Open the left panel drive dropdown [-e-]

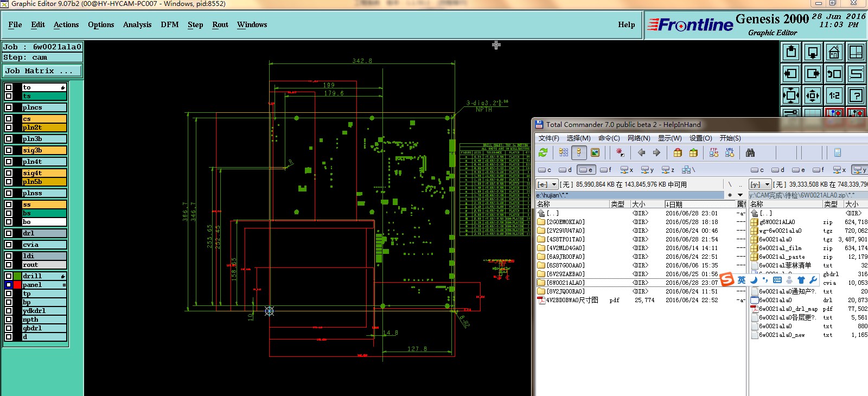pos(547,184)
